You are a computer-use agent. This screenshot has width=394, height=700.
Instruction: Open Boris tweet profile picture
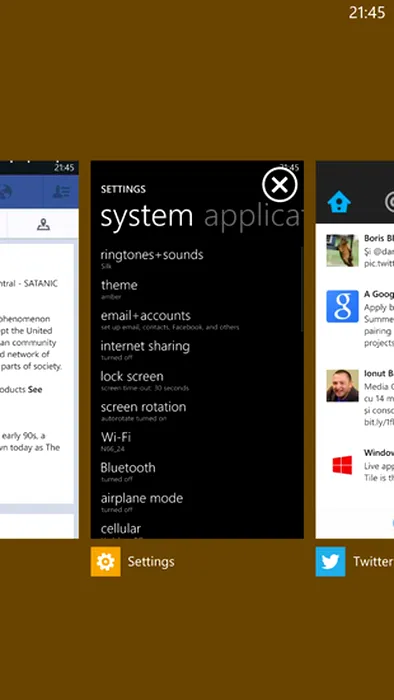342,250
